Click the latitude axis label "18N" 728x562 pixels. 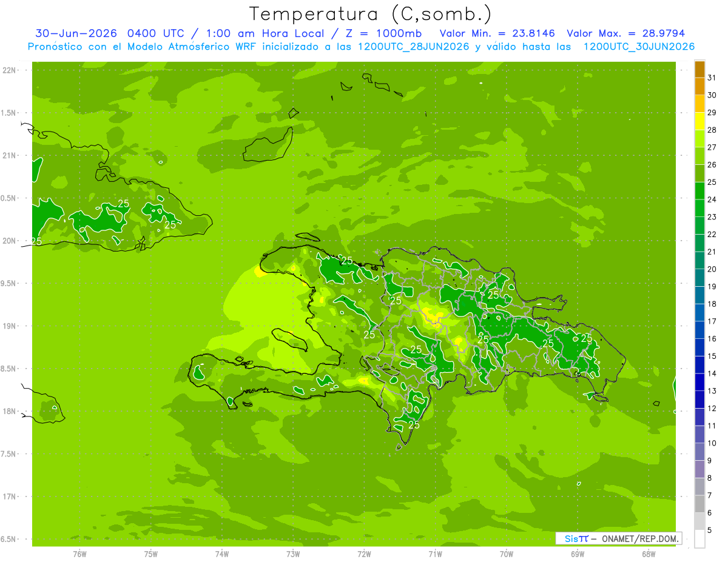(9, 412)
